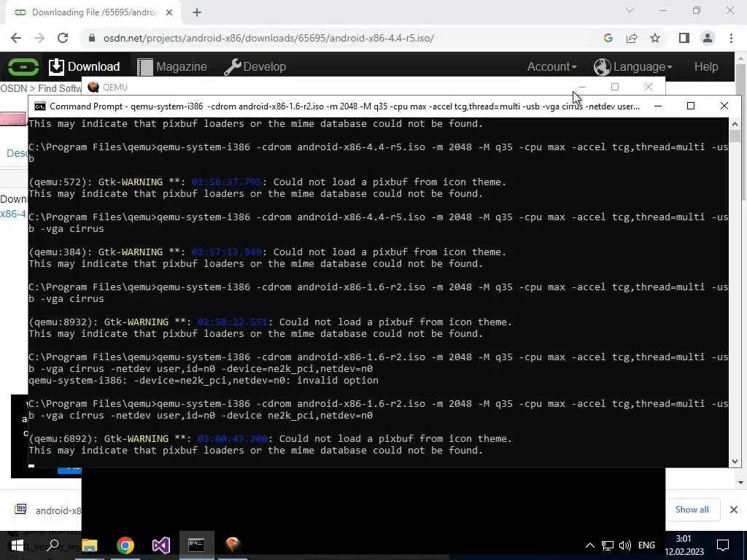Open the Develop menu on OSDN

255,66
